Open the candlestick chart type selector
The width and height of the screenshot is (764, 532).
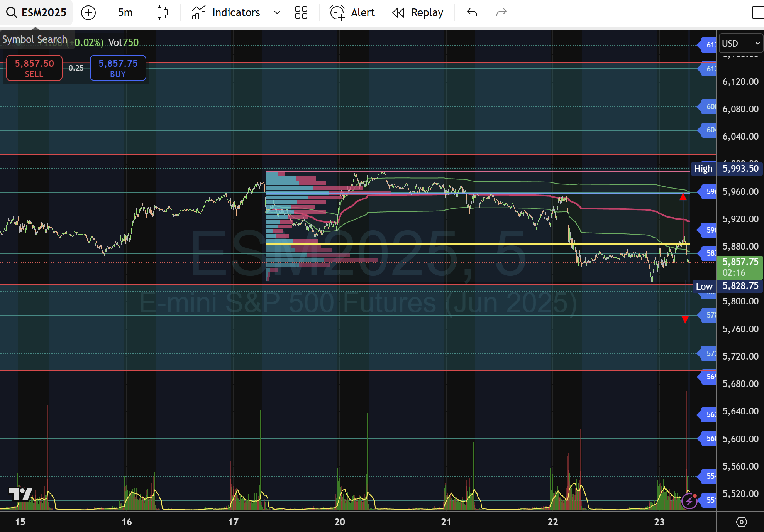163,13
